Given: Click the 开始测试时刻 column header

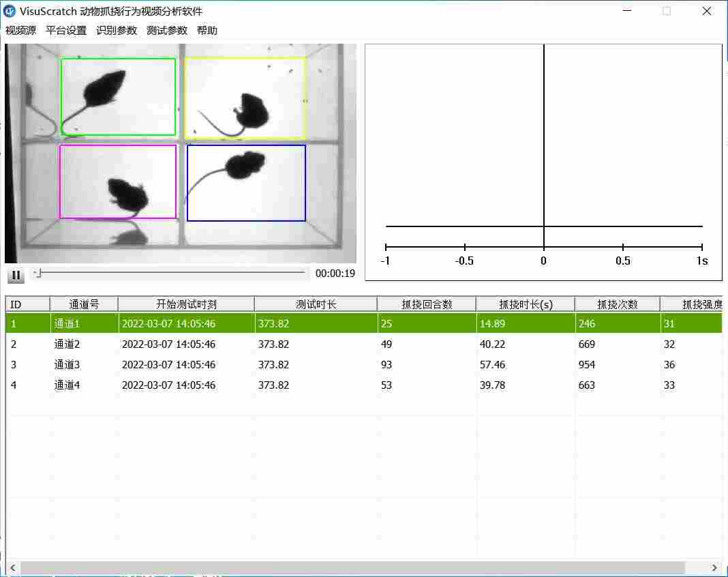Looking at the screenshot, I should [186, 304].
